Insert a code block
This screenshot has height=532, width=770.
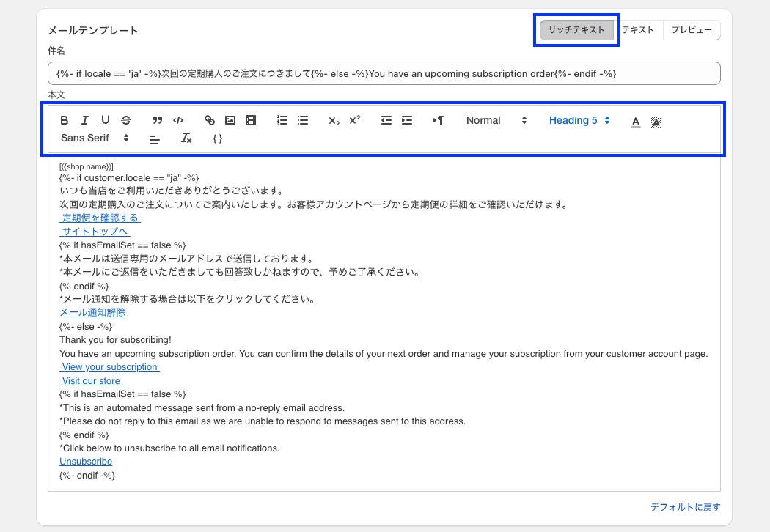pyautogui.click(x=178, y=120)
